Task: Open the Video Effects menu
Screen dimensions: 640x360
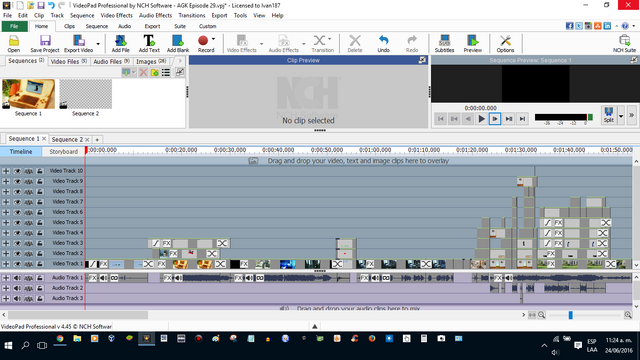Action: coord(116,15)
